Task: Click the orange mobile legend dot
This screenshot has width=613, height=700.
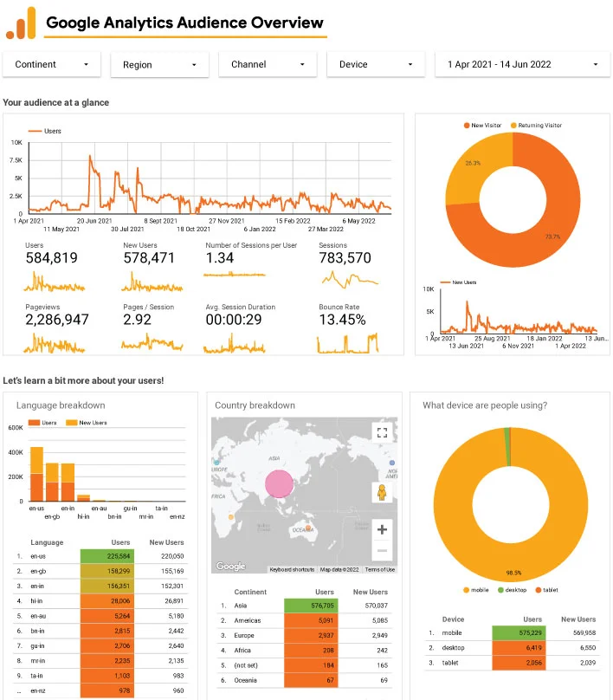Action: point(468,592)
